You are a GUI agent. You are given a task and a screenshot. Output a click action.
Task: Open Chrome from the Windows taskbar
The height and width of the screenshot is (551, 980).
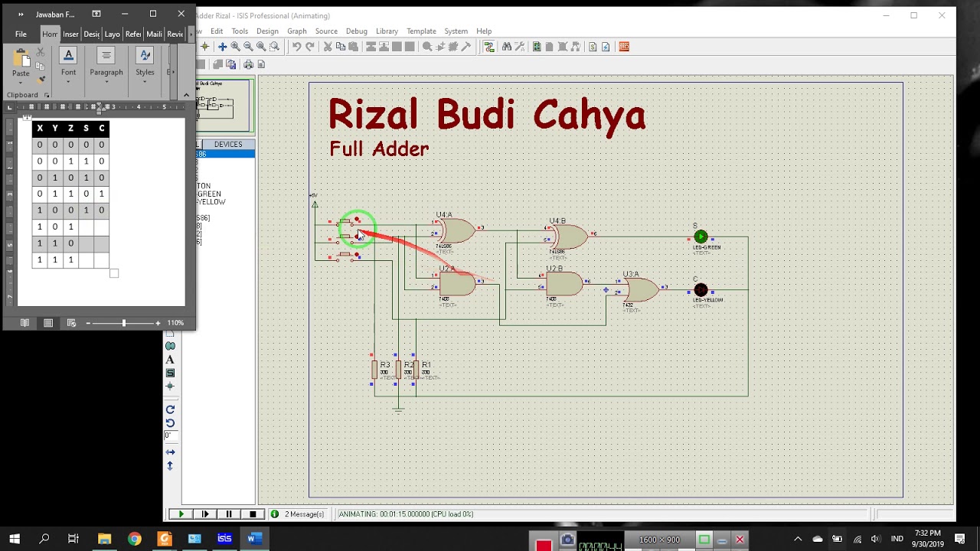[135, 539]
